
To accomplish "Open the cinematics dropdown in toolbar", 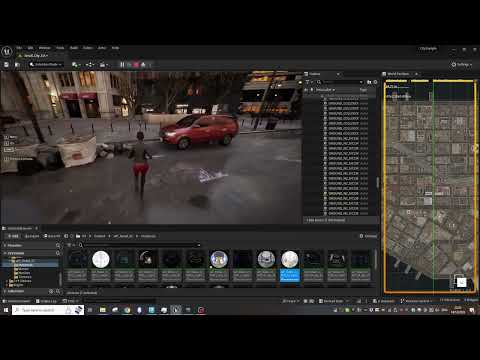I will pos(105,65).
